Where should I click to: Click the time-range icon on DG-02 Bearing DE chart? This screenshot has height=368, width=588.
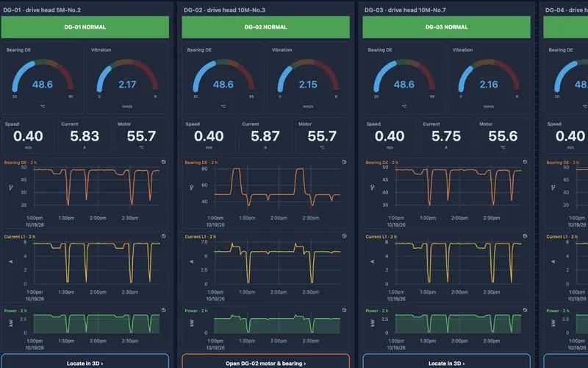click(344, 162)
